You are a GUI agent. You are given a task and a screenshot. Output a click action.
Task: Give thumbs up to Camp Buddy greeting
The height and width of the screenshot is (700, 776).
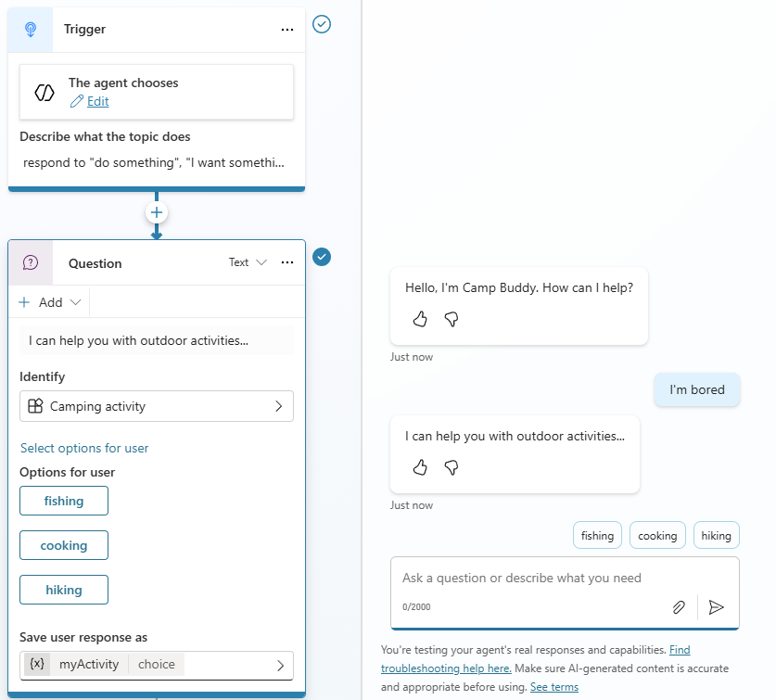click(x=419, y=318)
